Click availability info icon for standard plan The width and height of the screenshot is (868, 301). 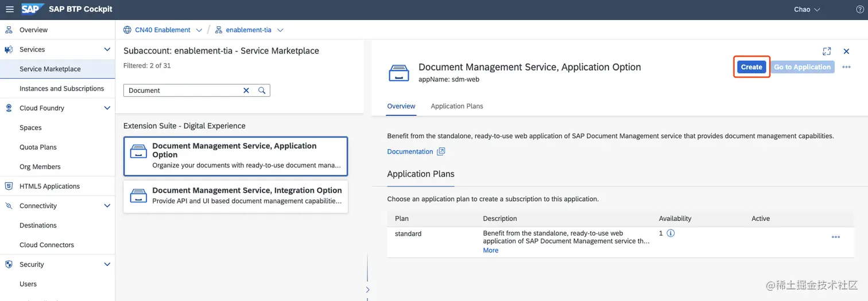670,234
